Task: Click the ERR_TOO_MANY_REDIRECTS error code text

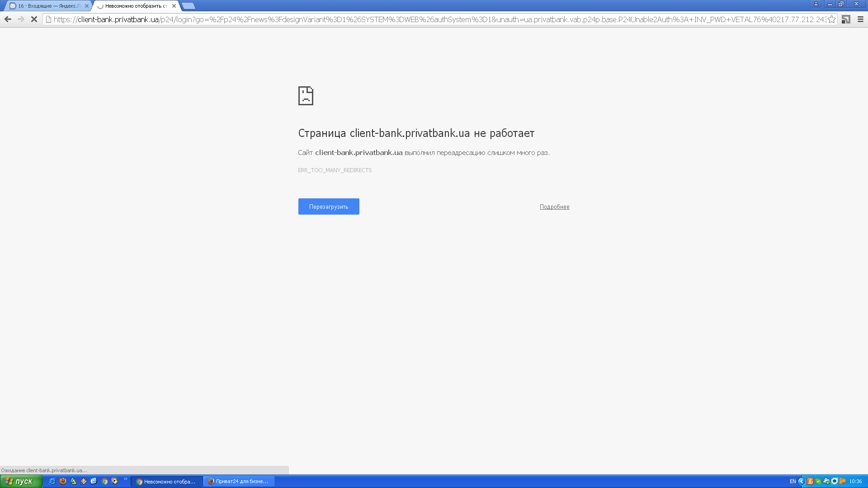Action: coord(335,170)
